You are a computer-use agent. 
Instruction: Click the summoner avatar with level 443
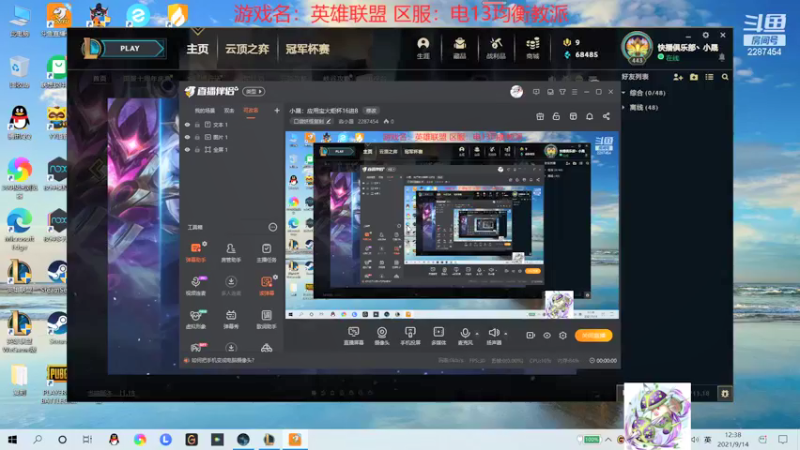(x=637, y=48)
